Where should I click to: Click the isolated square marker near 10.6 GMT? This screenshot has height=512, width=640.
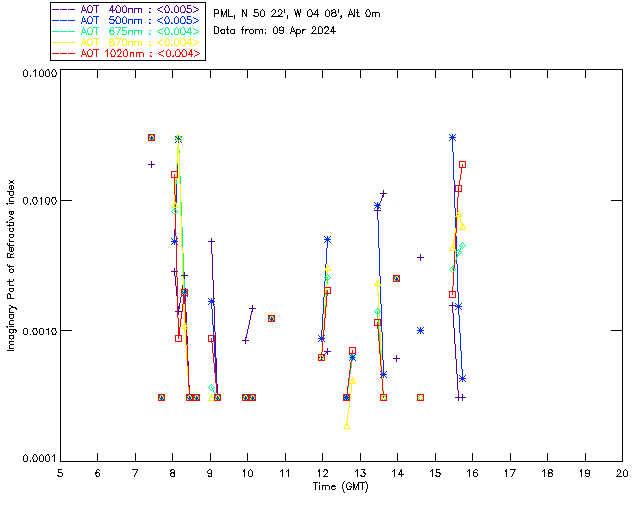[271, 318]
